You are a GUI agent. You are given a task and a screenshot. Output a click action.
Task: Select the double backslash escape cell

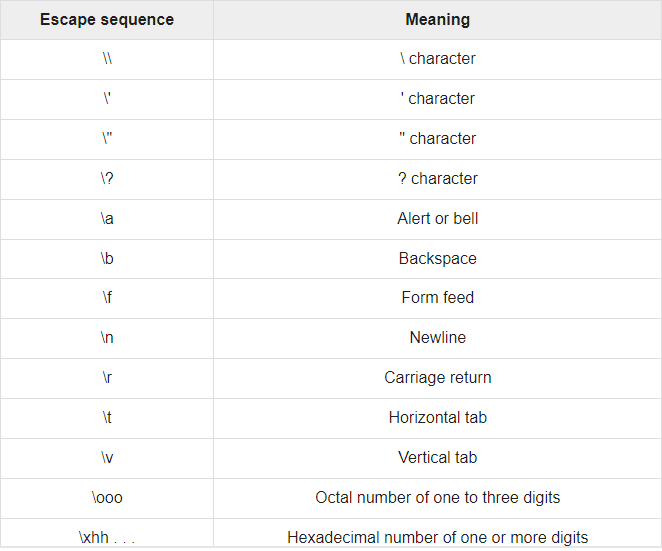(107, 59)
